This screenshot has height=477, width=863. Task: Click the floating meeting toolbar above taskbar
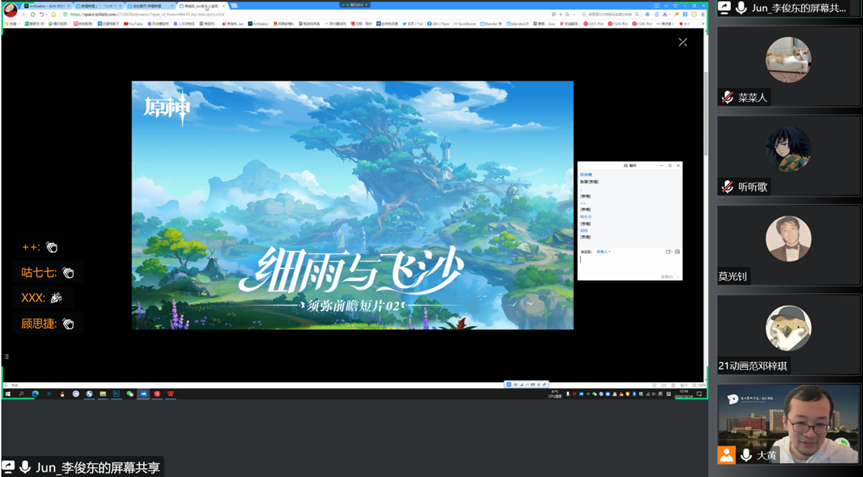(x=526, y=384)
